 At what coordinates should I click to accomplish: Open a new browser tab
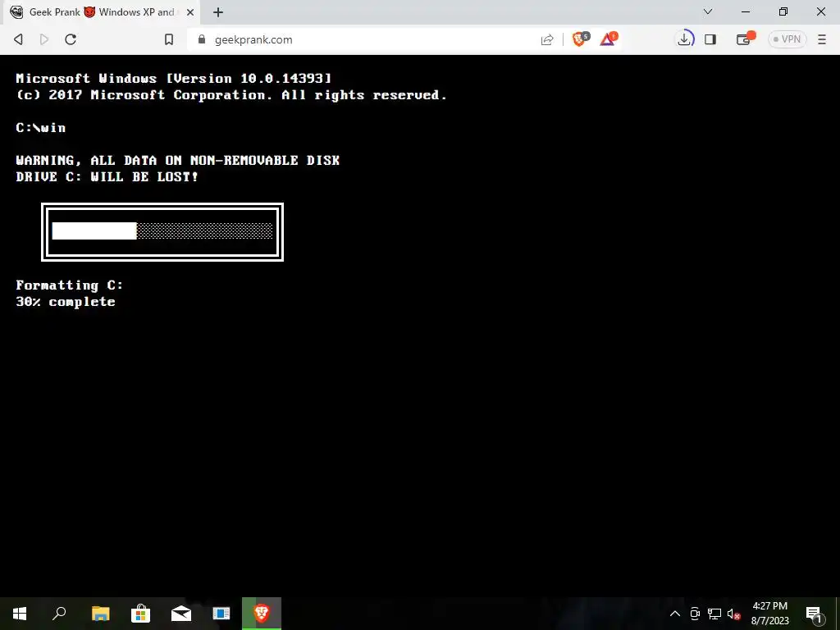click(x=218, y=12)
